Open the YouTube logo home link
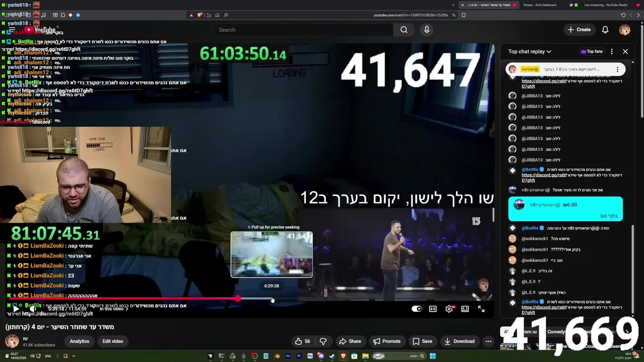Screen dimensions: 644x362 (x=40, y=30)
